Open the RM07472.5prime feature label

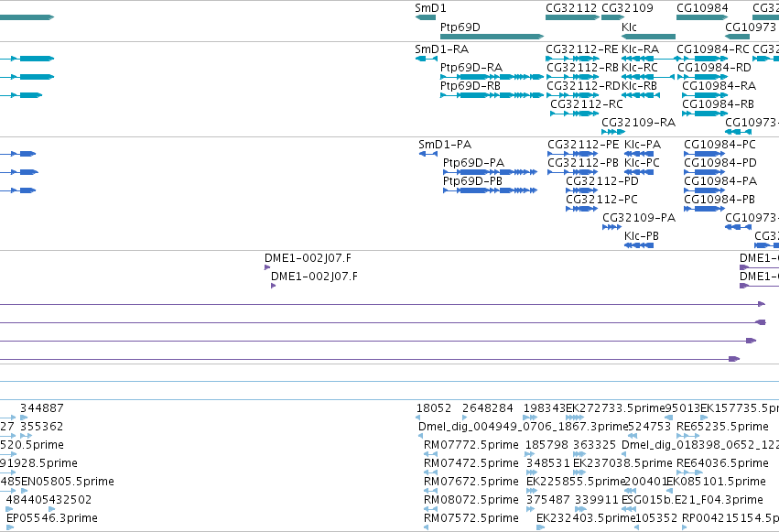471,463
